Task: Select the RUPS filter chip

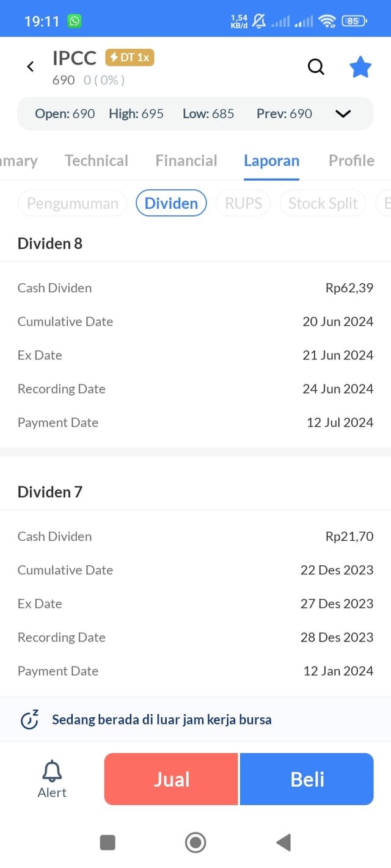Action: (x=243, y=203)
